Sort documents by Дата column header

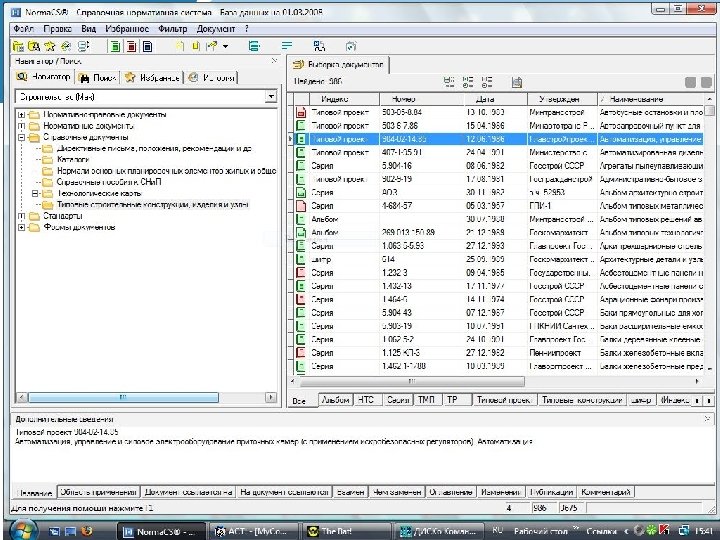(x=485, y=99)
